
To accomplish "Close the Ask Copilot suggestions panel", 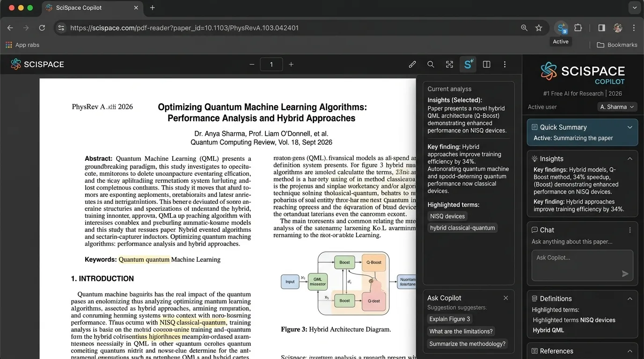I will coord(505,298).
